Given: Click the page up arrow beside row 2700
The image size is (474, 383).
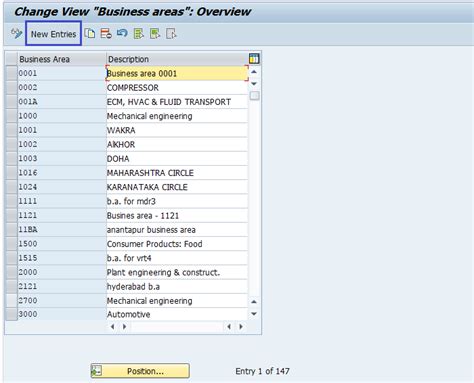Looking at the screenshot, I should point(254,301).
